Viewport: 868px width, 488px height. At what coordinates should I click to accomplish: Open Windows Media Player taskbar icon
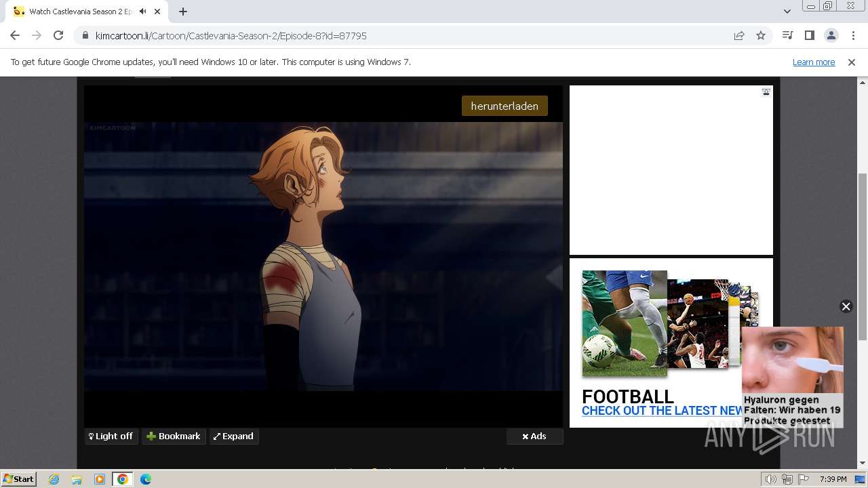point(100,479)
